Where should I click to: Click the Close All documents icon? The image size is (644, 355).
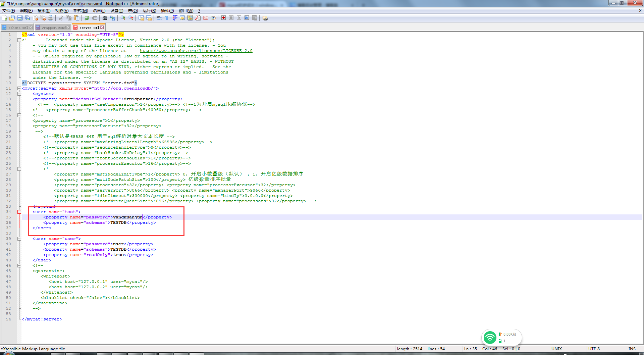tap(43, 18)
